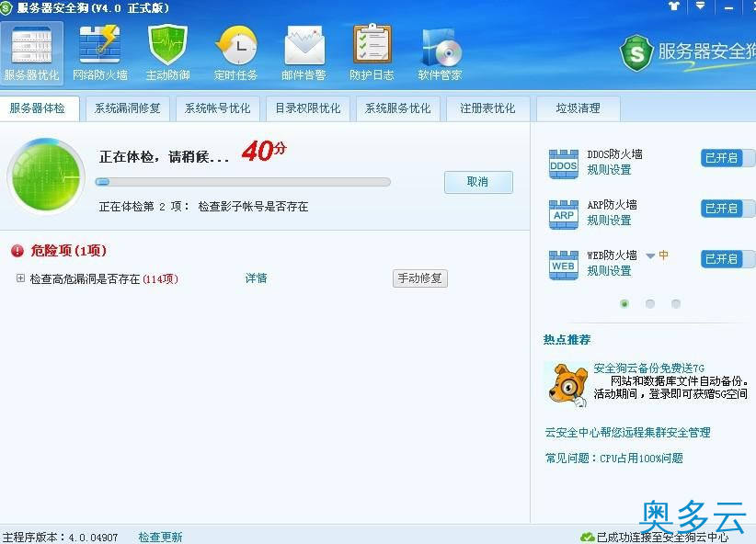Click the 取消 button
Viewport: 756px width, 544px height.
pyautogui.click(x=478, y=182)
